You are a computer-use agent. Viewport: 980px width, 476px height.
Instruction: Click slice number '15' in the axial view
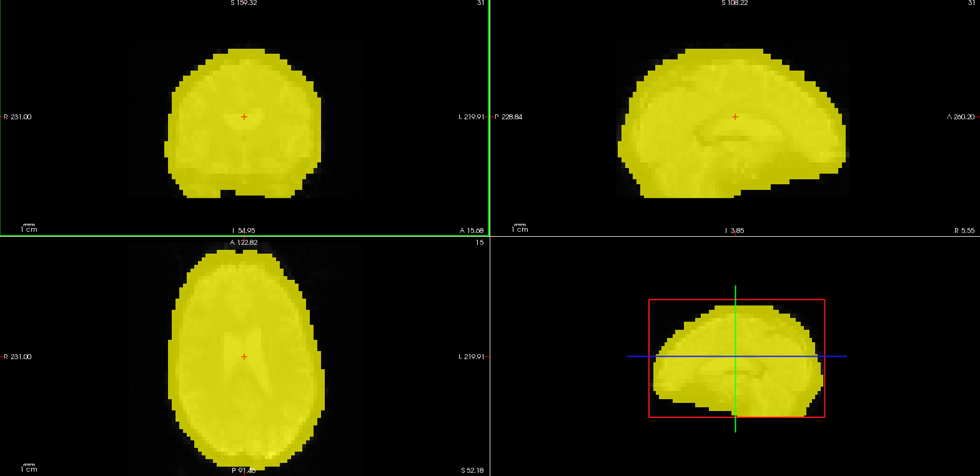point(480,242)
